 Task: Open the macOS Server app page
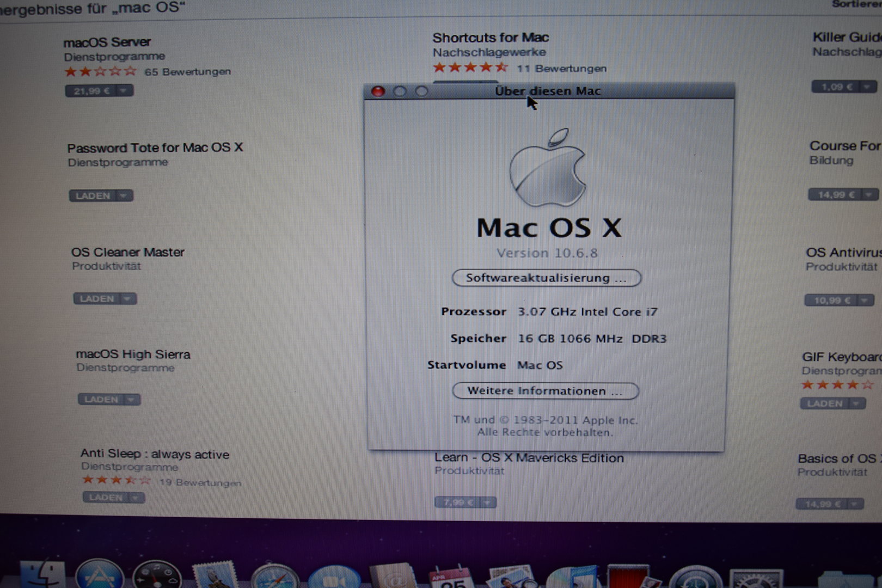coord(107,42)
